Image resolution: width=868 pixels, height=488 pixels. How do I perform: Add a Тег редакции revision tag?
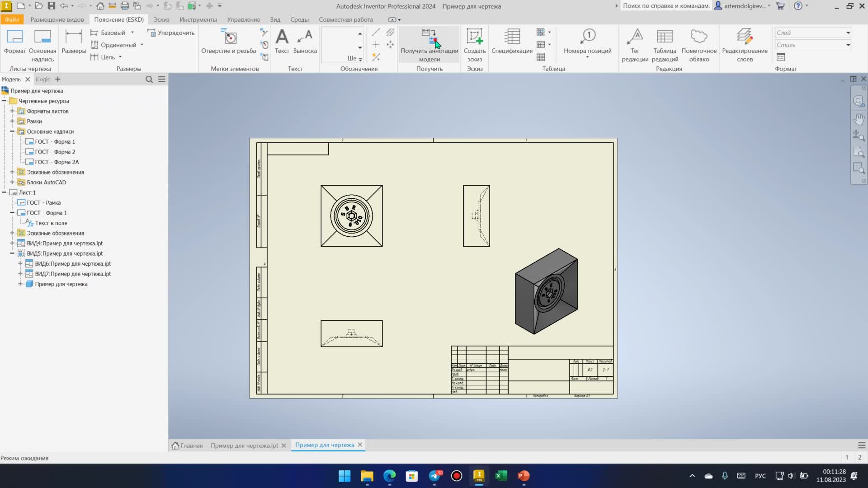pyautogui.click(x=635, y=45)
